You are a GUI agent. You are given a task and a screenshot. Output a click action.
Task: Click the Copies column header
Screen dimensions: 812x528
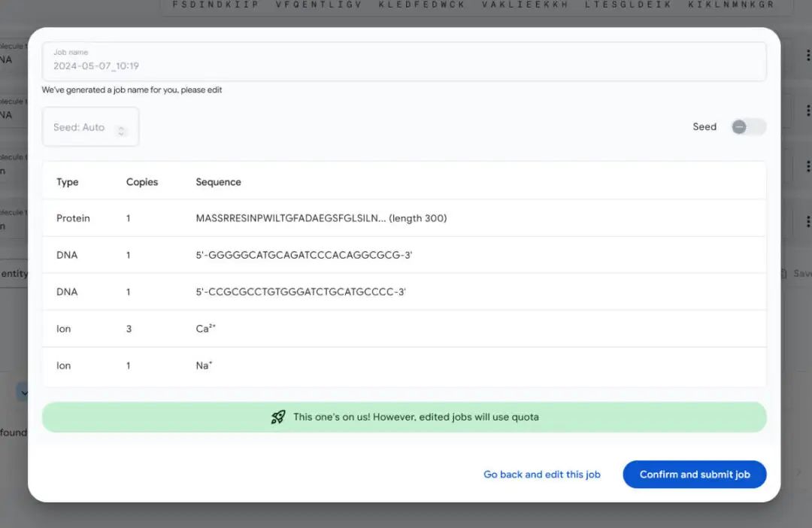142,182
